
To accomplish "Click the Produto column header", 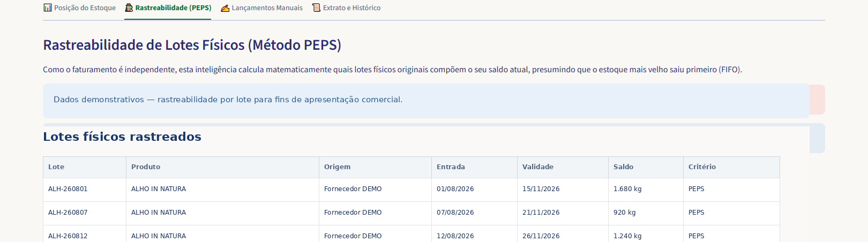I will [x=223, y=167].
